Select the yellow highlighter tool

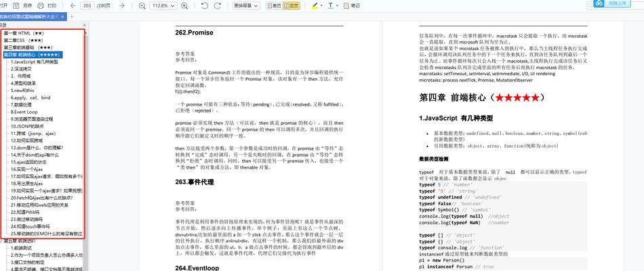coord(315,5)
